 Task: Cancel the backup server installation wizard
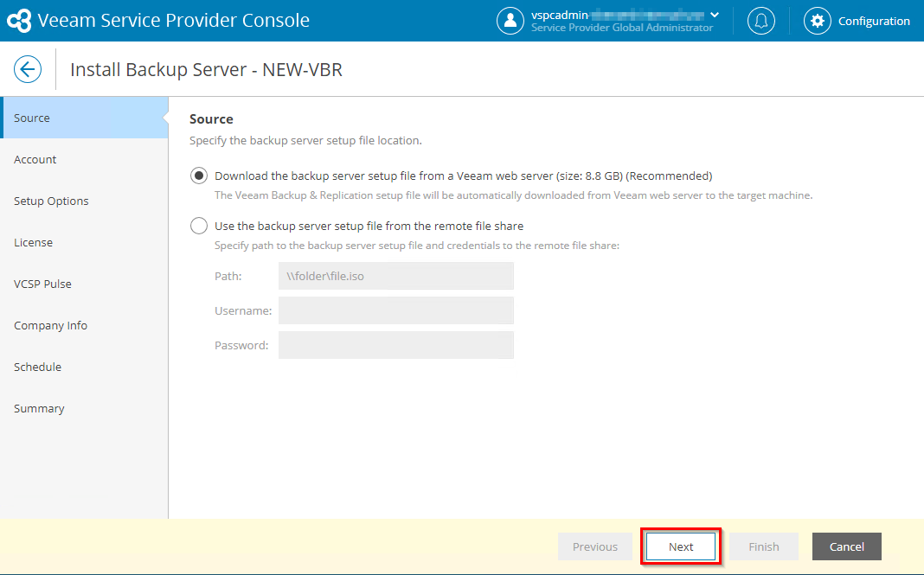pyautogui.click(x=847, y=546)
